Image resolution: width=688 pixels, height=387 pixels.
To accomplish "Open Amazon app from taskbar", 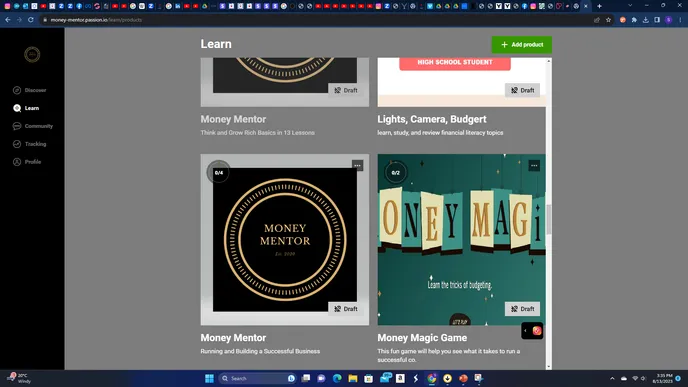I will tap(400, 378).
